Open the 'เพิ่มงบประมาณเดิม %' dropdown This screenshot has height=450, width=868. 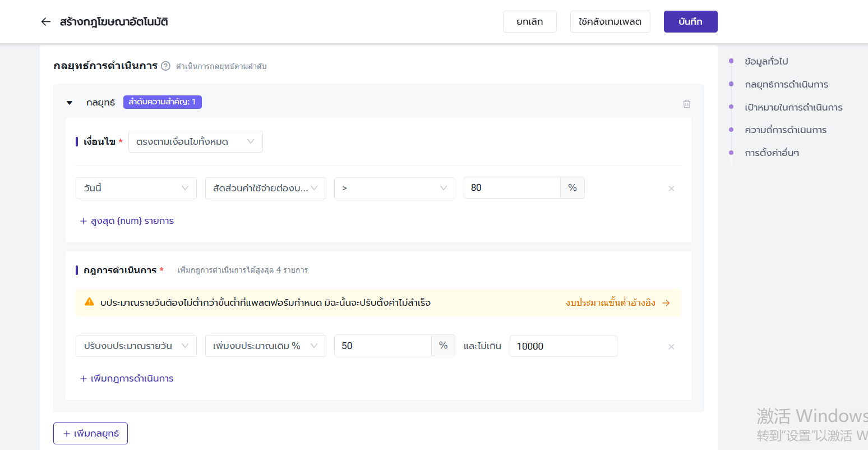265,346
